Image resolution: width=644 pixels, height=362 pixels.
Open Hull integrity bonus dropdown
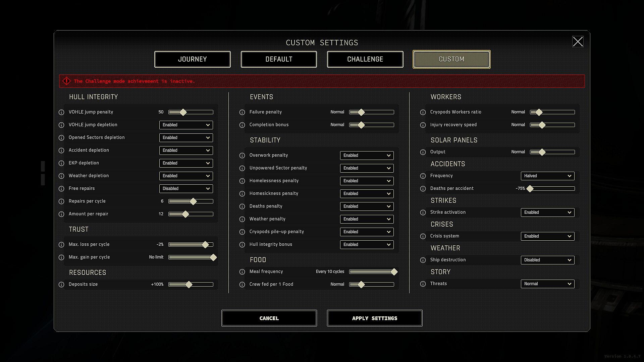coord(367,245)
